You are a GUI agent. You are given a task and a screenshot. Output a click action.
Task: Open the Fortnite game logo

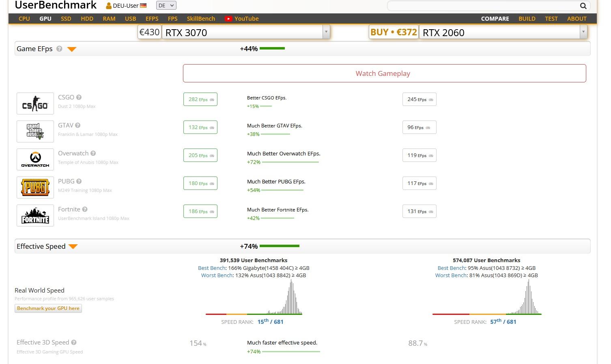[x=35, y=215]
